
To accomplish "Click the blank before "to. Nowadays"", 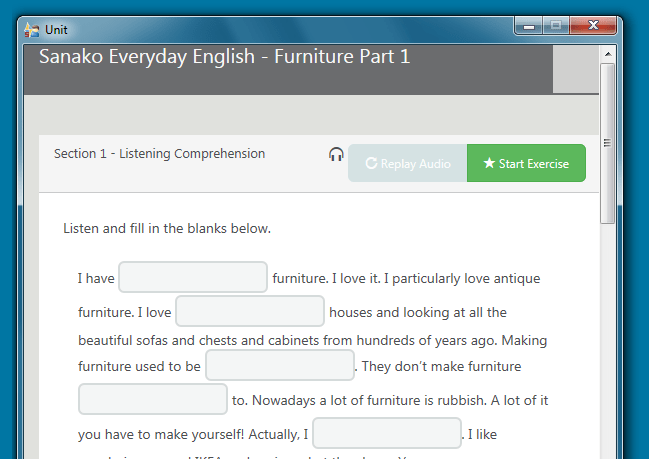I will (153, 399).
